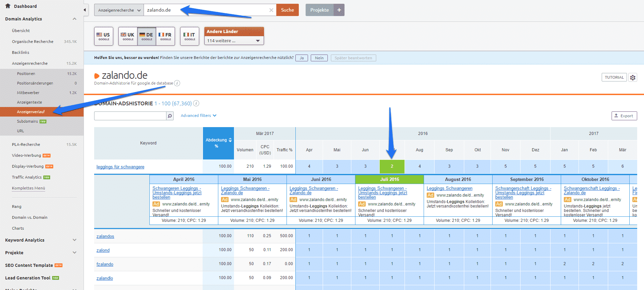Answer Nein to the survey
The image size is (644, 290).
coord(319,58)
